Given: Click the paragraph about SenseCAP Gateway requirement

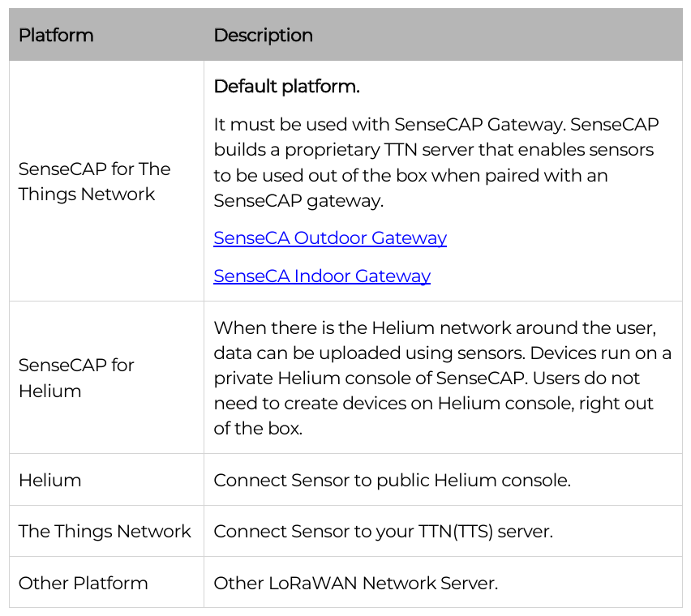Looking at the screenshot, I should tap(436, 162).
